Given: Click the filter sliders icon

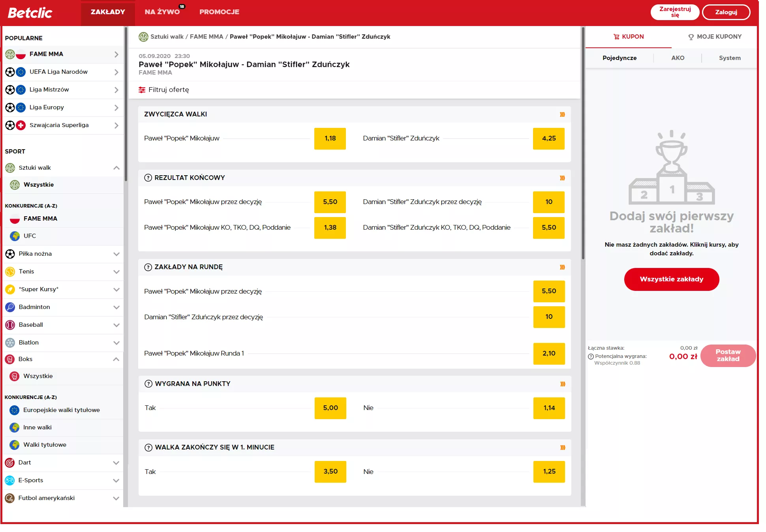Looking at the screenshot, I should (x=142, y=90).
